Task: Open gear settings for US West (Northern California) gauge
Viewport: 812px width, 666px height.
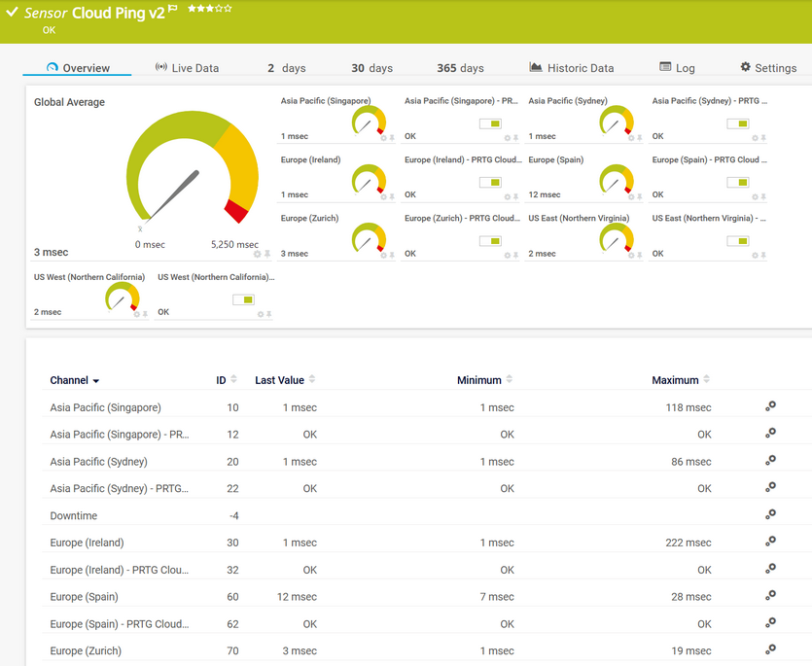Action: [137, 314]
